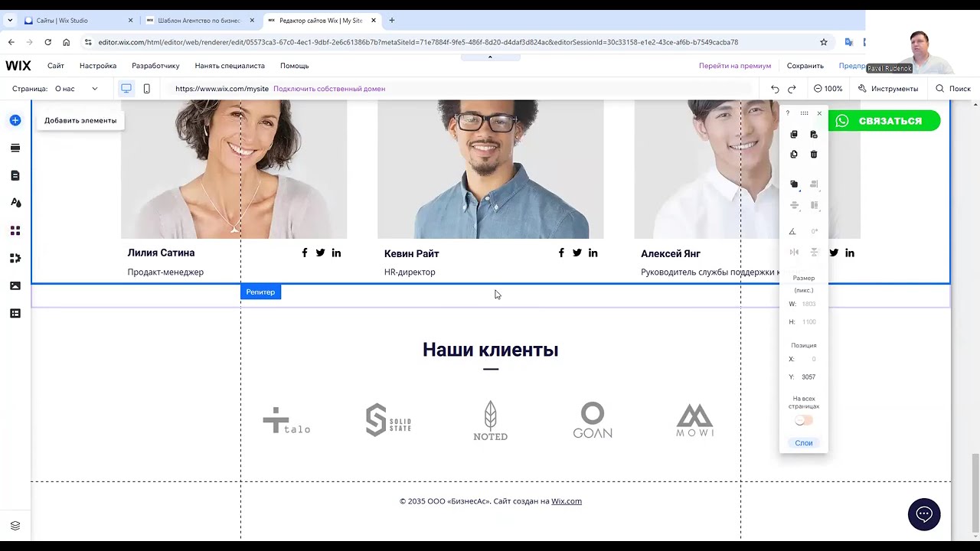The height and width of the screenshot is (551, 980).
Task: Select the Кевин Райт name text
Action: pyautogui.click(x=411, y=253)
